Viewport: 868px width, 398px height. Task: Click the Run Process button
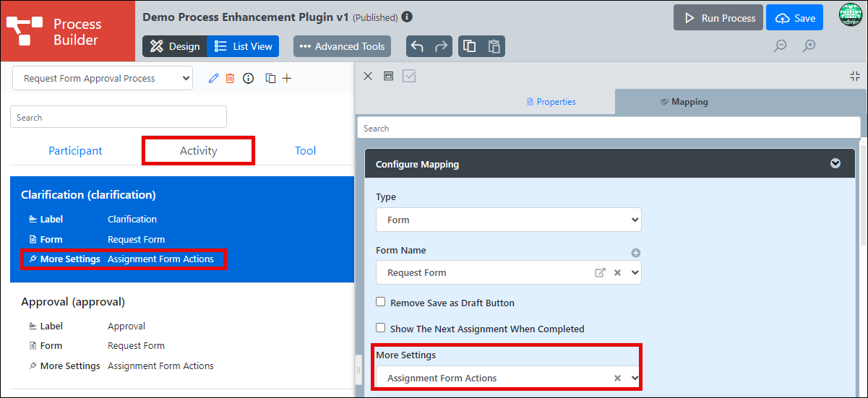pos(718,18)
